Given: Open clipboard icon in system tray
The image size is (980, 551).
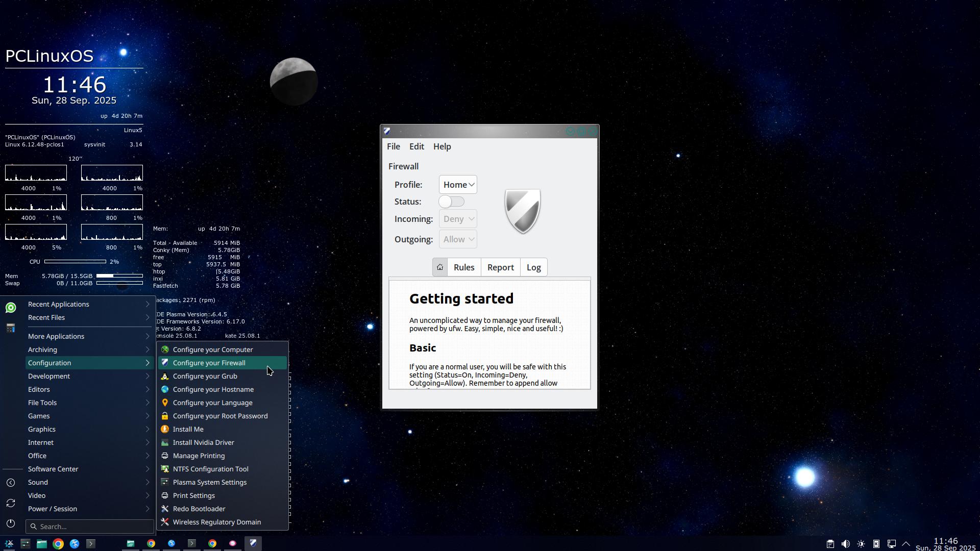Looking at the screenshot, I should click(830, 544).
